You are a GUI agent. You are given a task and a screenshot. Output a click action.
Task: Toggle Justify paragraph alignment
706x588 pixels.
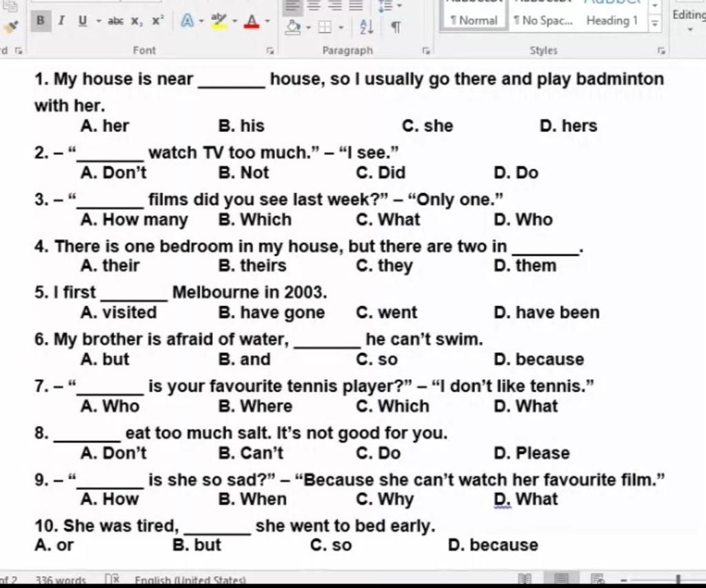click(x=356, y=6)
